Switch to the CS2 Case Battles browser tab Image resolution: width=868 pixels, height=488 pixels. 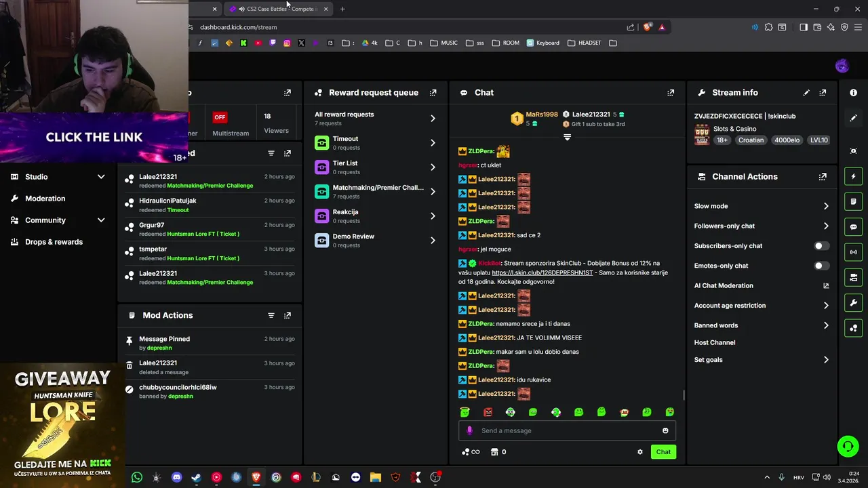(278, 9)
